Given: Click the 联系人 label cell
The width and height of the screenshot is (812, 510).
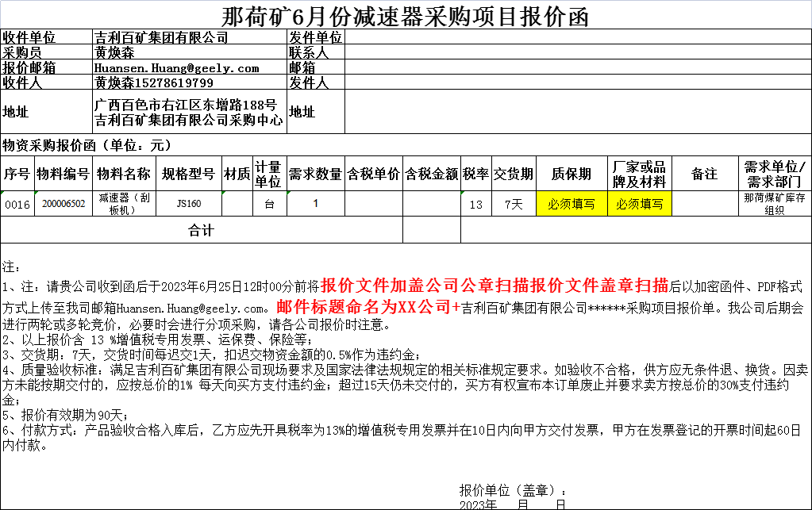Looking at the screenshot, I should pos(316,52).
